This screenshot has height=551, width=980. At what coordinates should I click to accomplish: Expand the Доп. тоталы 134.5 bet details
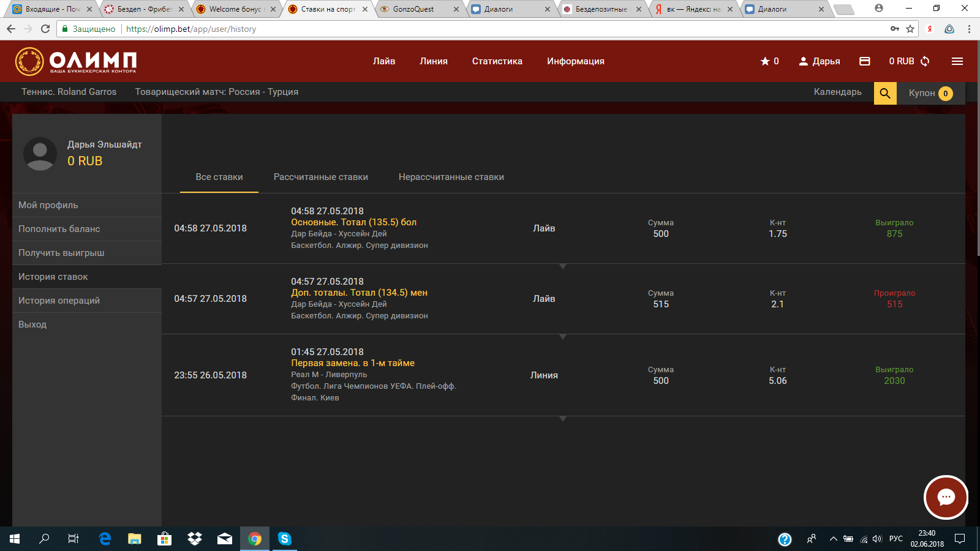563,337
